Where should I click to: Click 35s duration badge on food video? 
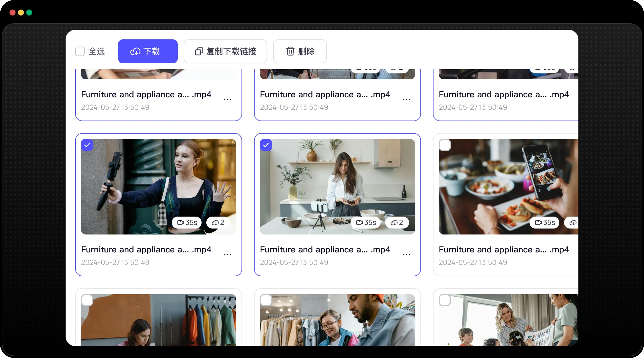(545, 223)
